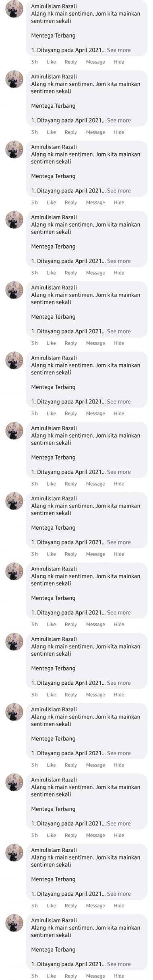Reply to the second comment

click(71, 132)
